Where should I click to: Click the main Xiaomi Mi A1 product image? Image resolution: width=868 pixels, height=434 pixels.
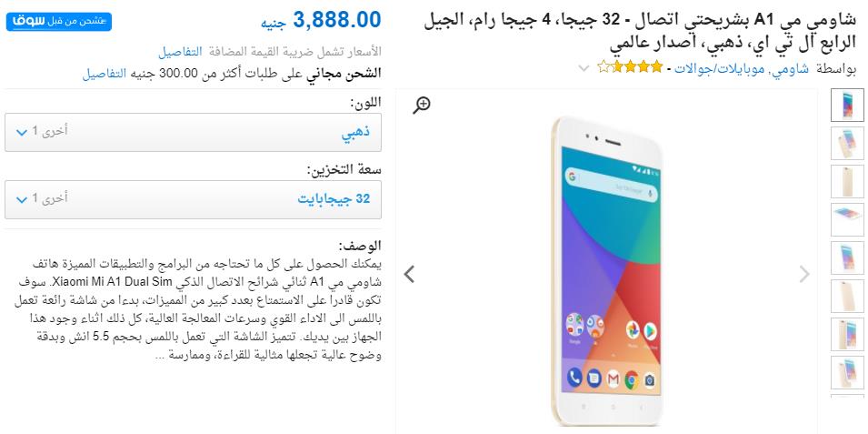coord(607,271)
